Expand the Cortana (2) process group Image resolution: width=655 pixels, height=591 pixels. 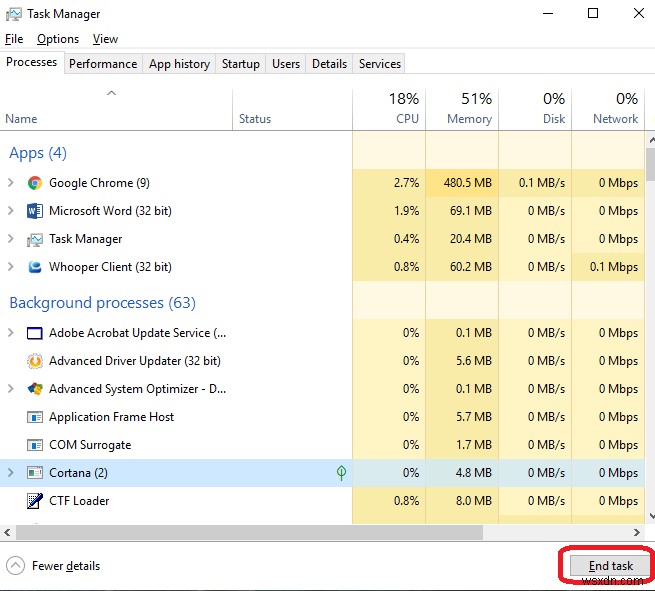pos(11,473)
